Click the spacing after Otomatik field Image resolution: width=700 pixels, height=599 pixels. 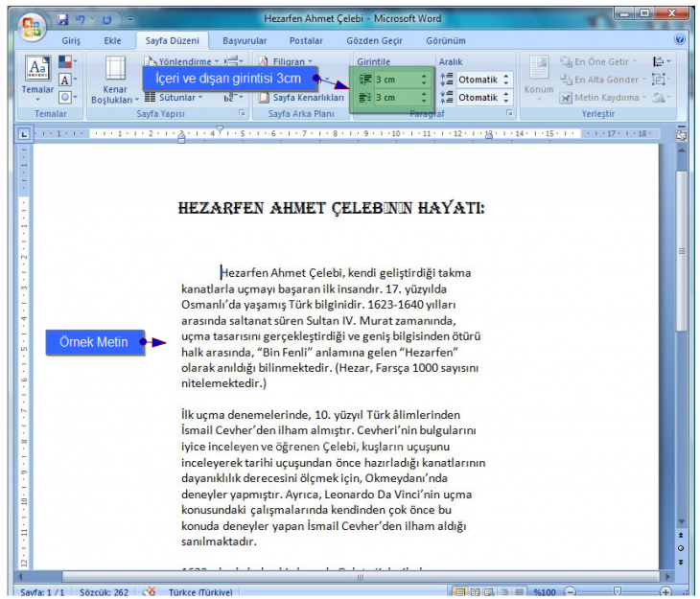pos(478,98)
